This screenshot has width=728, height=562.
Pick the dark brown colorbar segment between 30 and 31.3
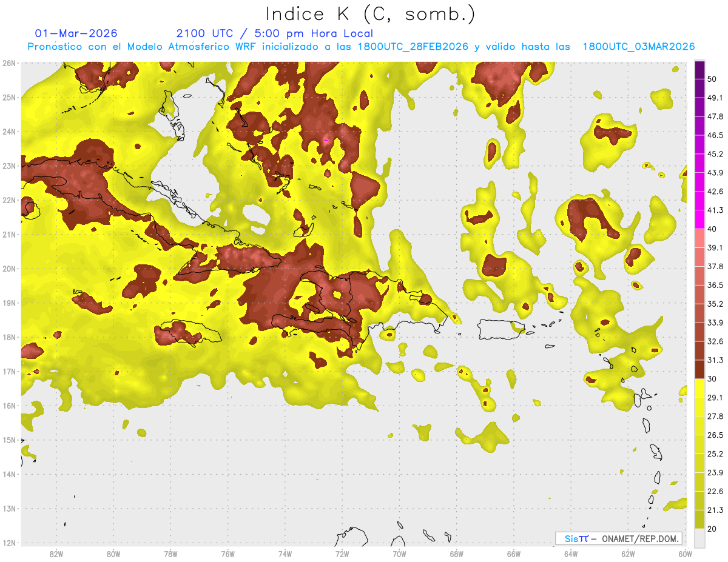pyautogui.click(x=699, y=369)
